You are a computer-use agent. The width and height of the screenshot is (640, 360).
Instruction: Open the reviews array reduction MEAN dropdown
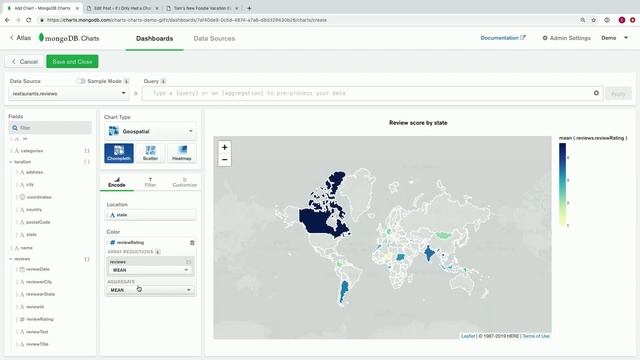pyautogui.click(x=150, y=270)
